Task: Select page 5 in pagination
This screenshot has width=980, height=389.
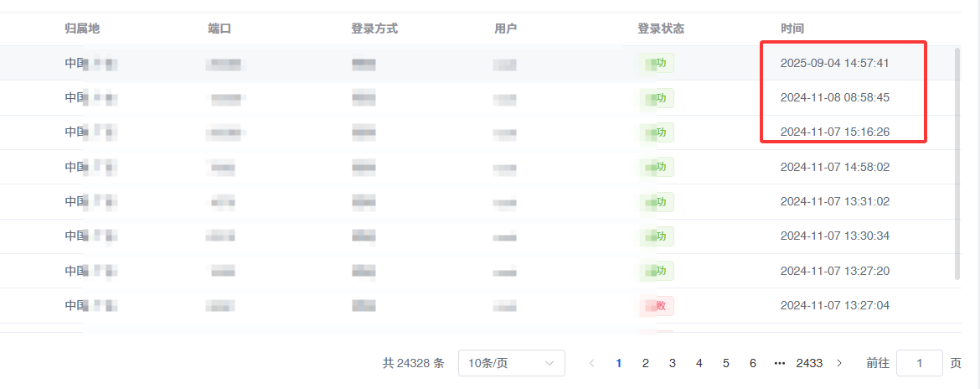Action: (x=725, y=363)
